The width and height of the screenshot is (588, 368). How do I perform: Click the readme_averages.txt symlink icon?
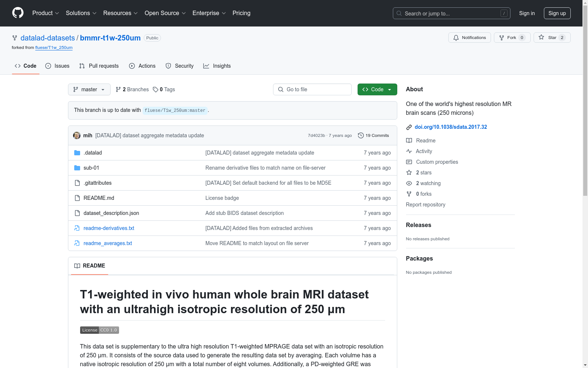[x=77, y=243]
